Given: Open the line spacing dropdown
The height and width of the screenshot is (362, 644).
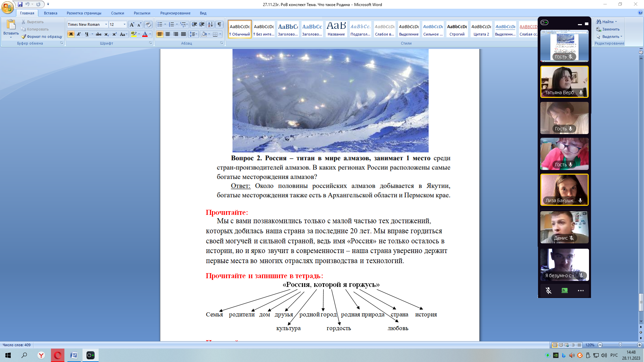Looking at the screenshot, I should [194, 34].
